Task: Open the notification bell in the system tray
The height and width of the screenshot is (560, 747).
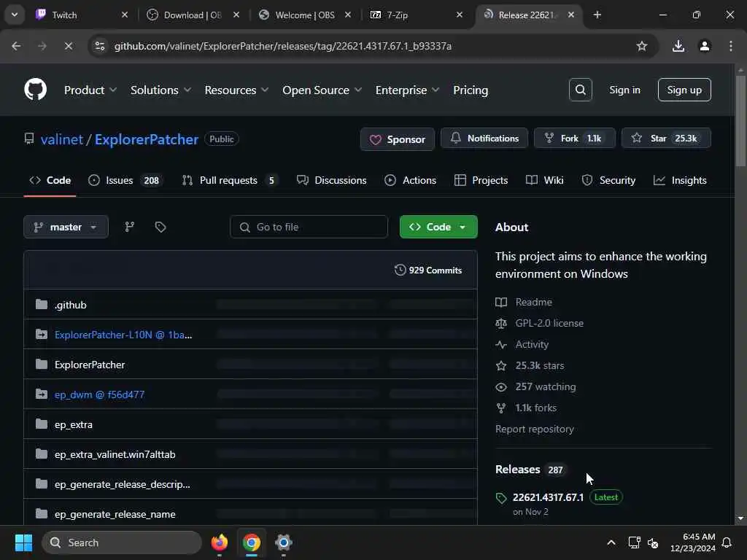Action: click(x=727, y=542)
